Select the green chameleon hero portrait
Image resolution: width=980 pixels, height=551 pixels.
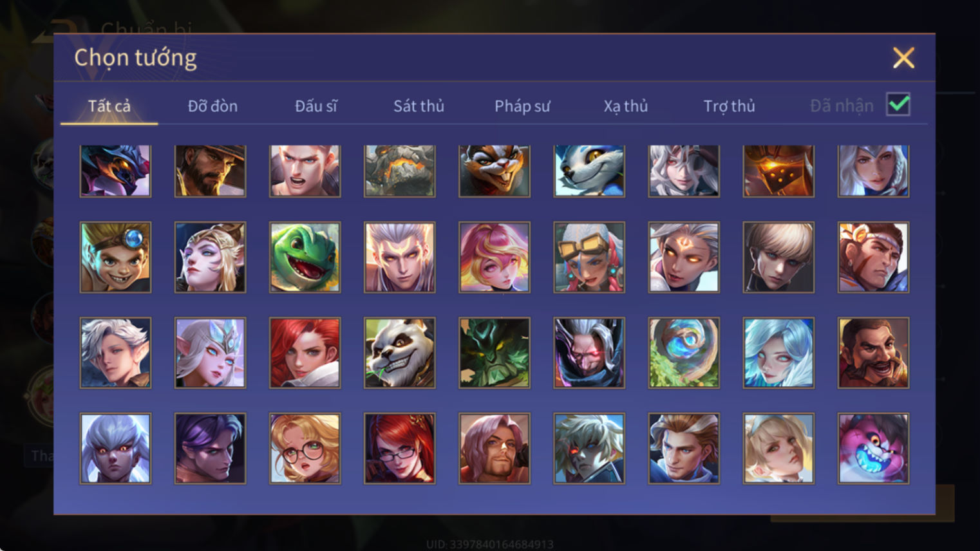click(x=305, y=257)
